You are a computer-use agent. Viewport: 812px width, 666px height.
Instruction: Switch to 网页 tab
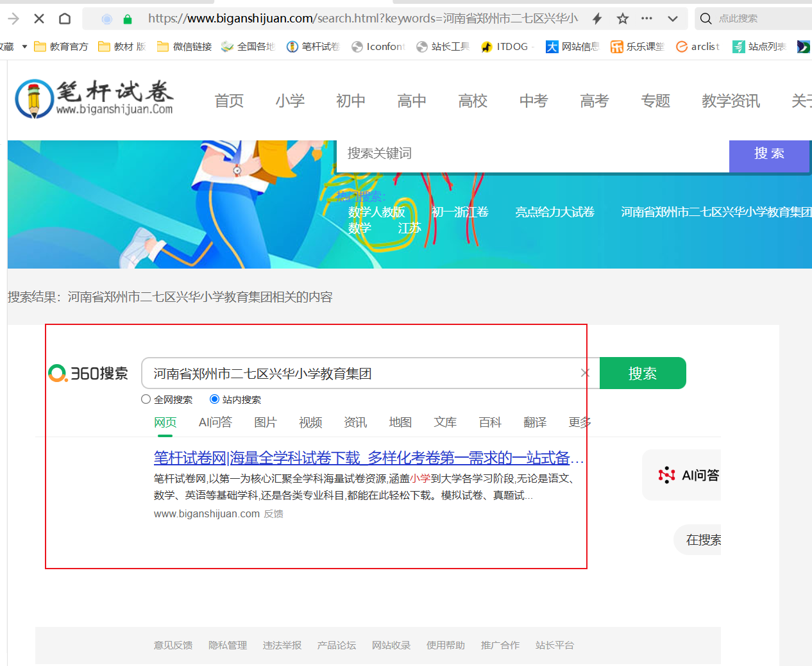click(x=165, y=422)
